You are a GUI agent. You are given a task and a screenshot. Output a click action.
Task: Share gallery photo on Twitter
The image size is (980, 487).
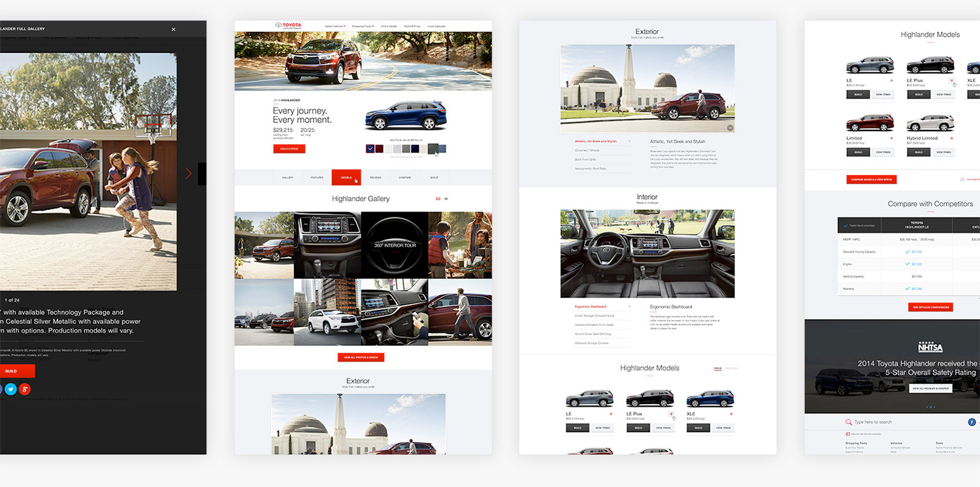11,390
